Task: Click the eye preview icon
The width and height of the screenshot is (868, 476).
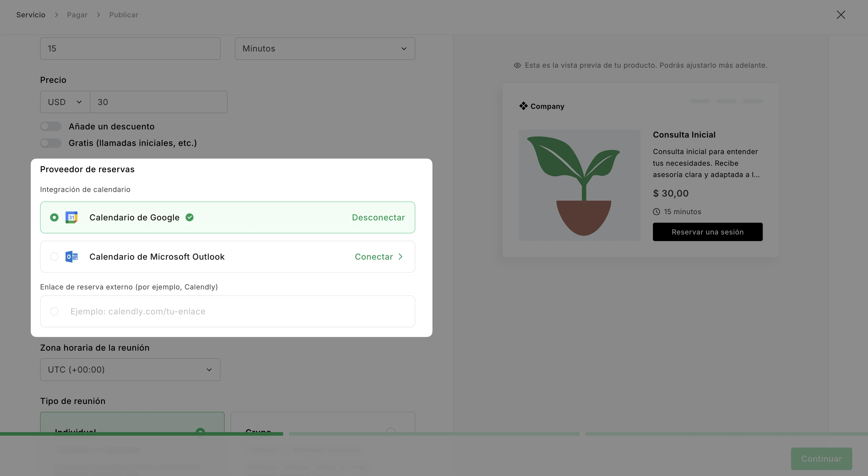Action: (517, 65)
